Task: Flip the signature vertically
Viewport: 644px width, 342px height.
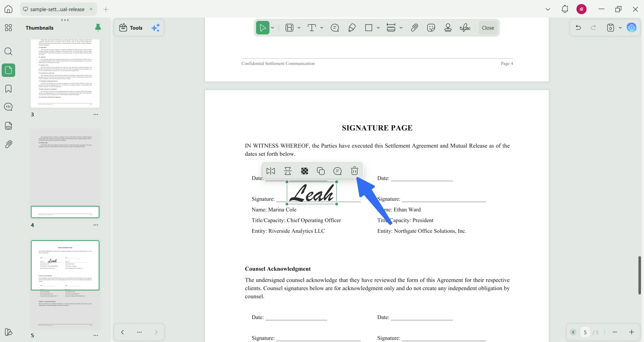Action: click(288, 171)
